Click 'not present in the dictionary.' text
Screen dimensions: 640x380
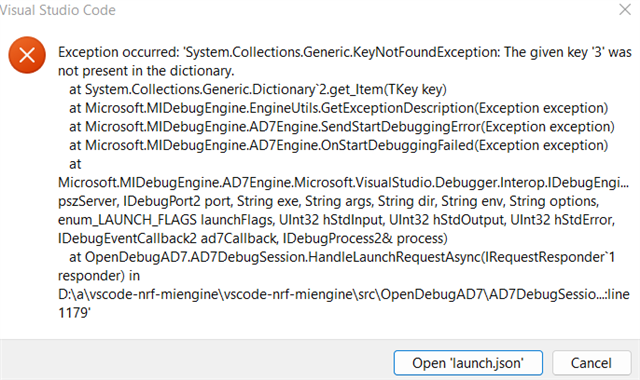click(146, 71)
